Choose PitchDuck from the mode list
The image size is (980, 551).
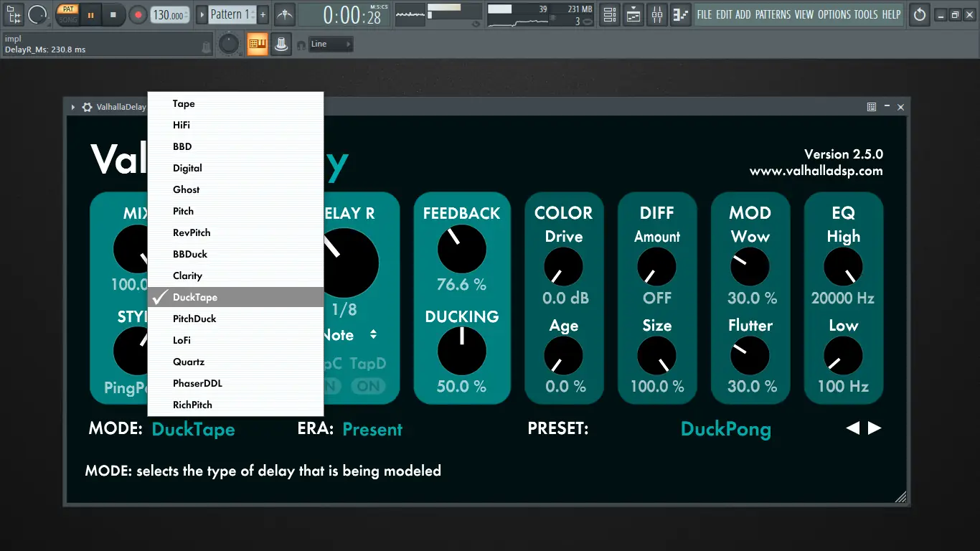(x=235, y=319)
